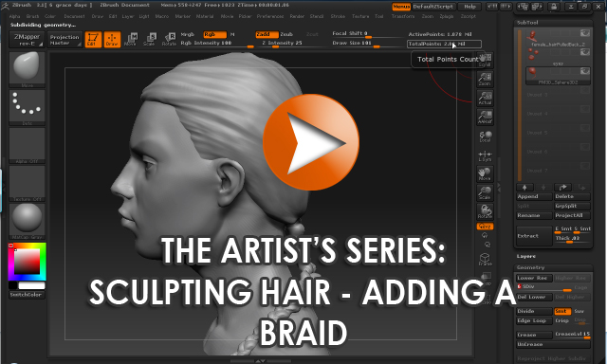Viewport: 607px width, 364px height.
Task: Open the Texture Off slot
Action: tap(28, 184)
